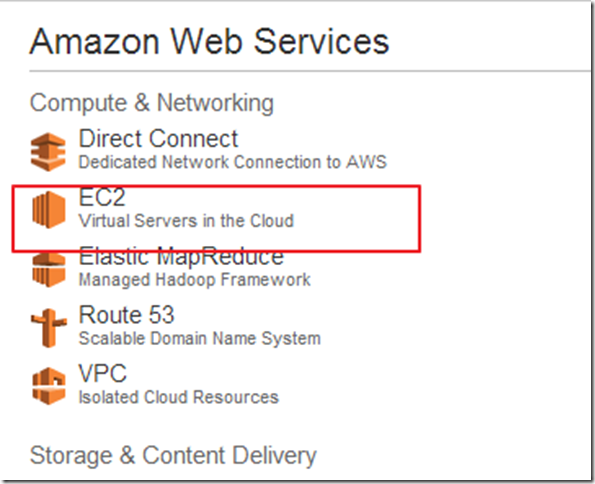Open the EC2 title link
The image size is (595, 484).
coord(102,197)
